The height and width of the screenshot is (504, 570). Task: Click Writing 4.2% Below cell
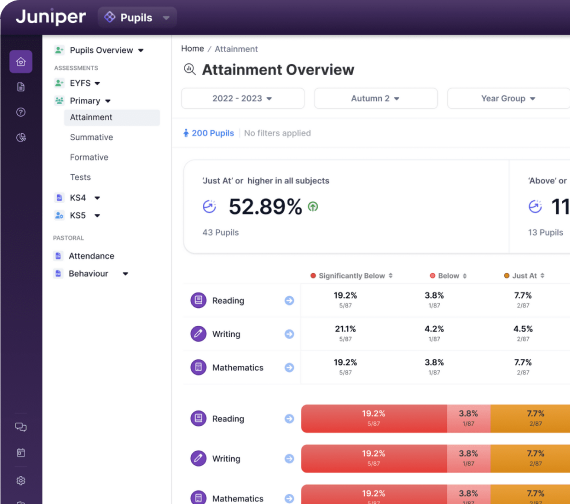point(434,333)
